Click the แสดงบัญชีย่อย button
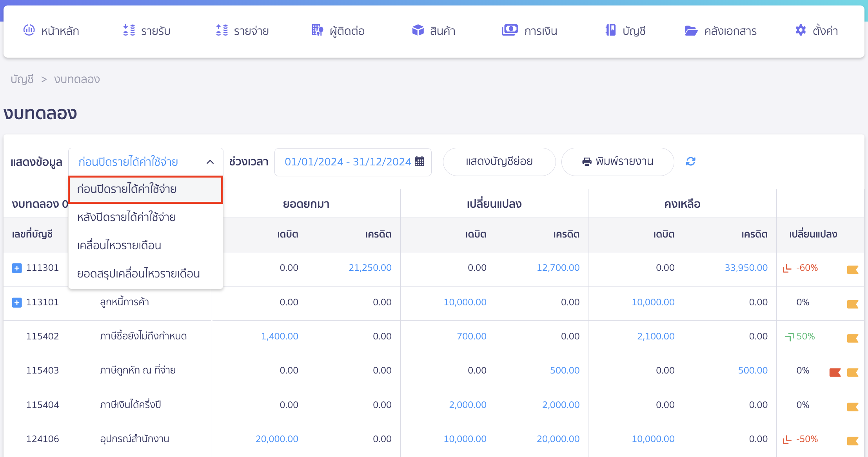The width and height of the screenshot is (868, 457). (x=499, y=161)
